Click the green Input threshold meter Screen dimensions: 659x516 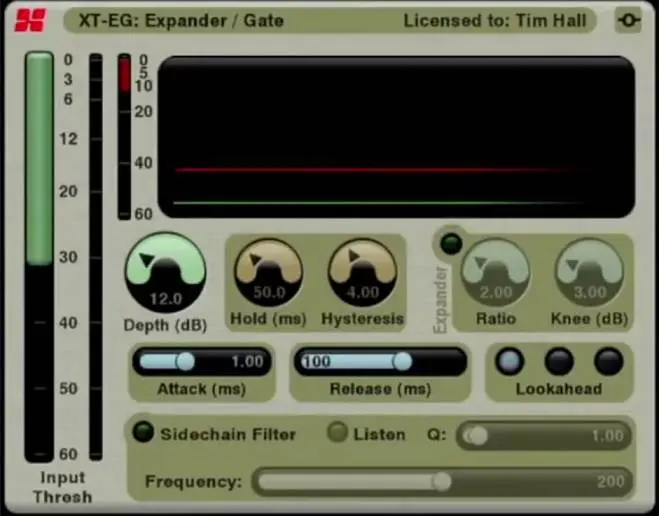tap(40, 256)
